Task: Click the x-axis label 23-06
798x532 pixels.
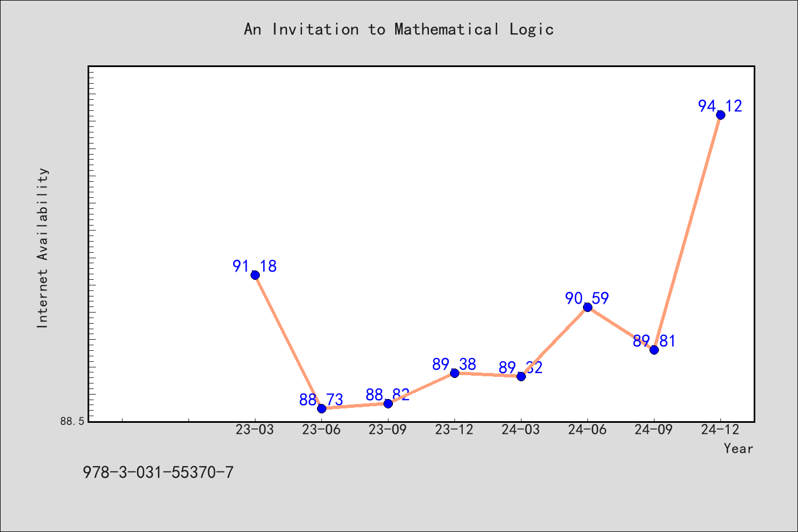Action: [x=321, y=430]
